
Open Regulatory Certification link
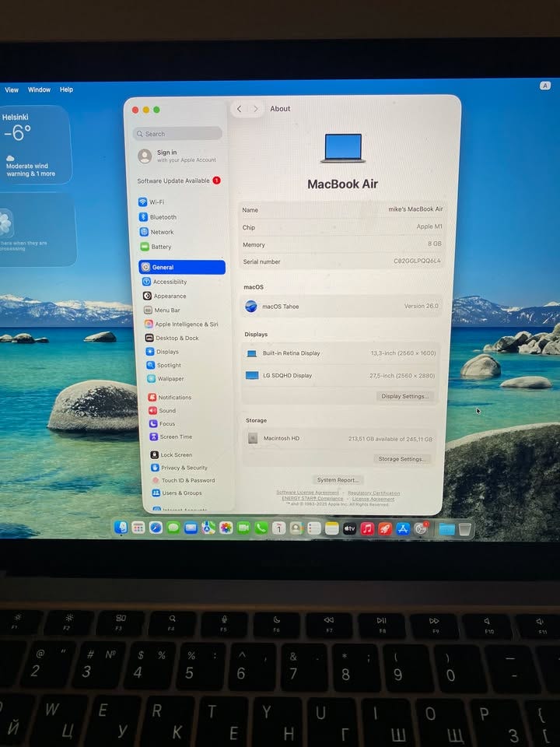[374, 493]
